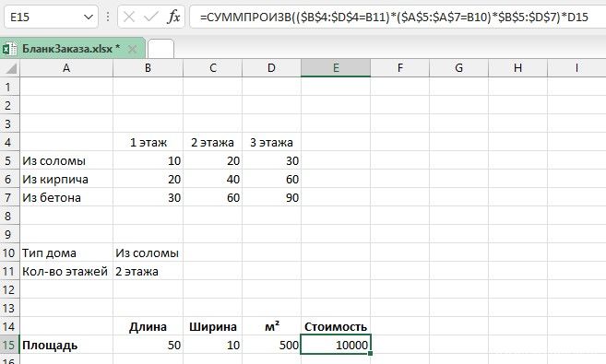
Task: Select column A header
Action: point(66,68)
